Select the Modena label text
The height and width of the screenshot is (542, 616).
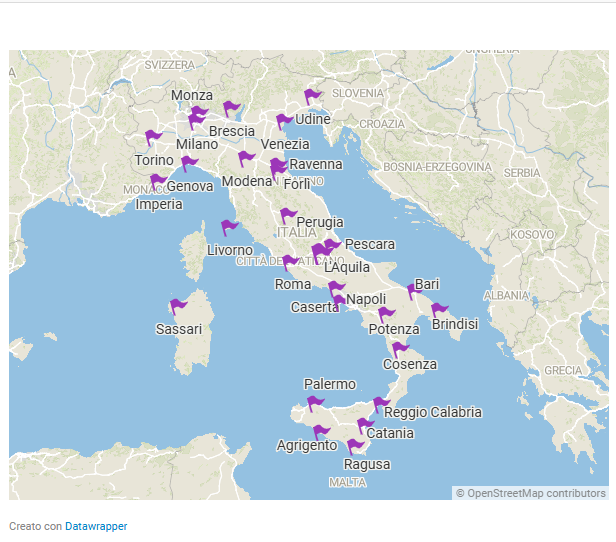click(247, 181)
